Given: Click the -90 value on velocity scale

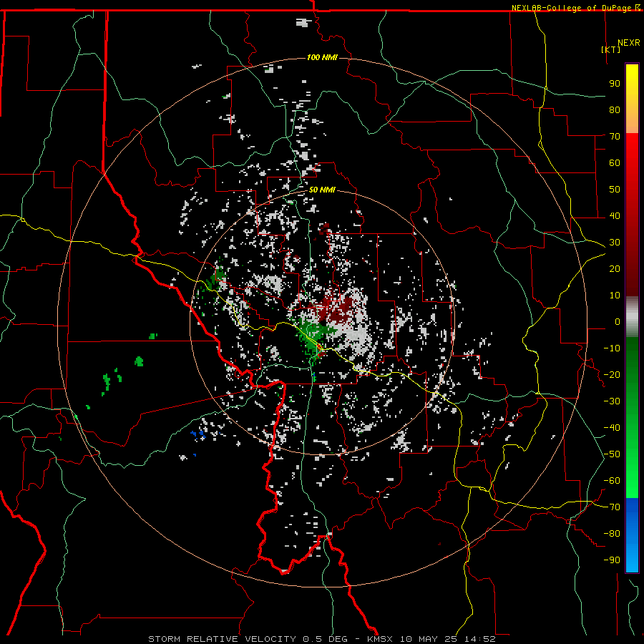Looking at the screenshot, I should pos(612,560).
